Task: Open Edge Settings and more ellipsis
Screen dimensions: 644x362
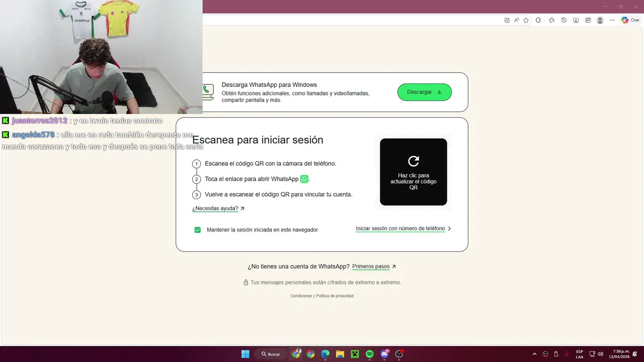Action: coord(612,20)
